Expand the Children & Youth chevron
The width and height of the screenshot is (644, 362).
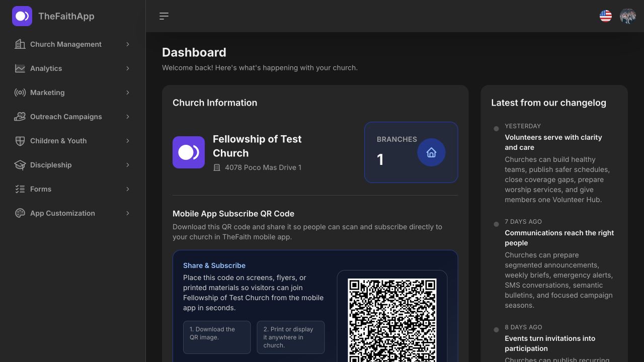128,141
